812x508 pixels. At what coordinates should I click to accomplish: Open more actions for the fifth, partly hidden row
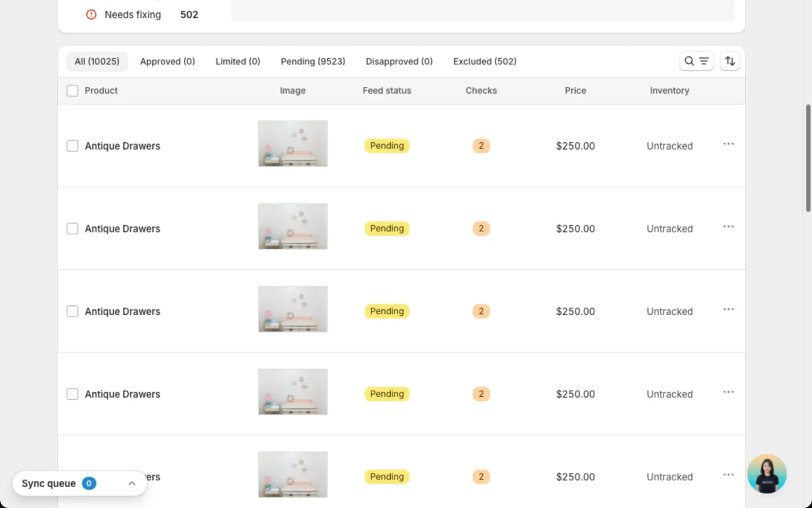[729, 475]
